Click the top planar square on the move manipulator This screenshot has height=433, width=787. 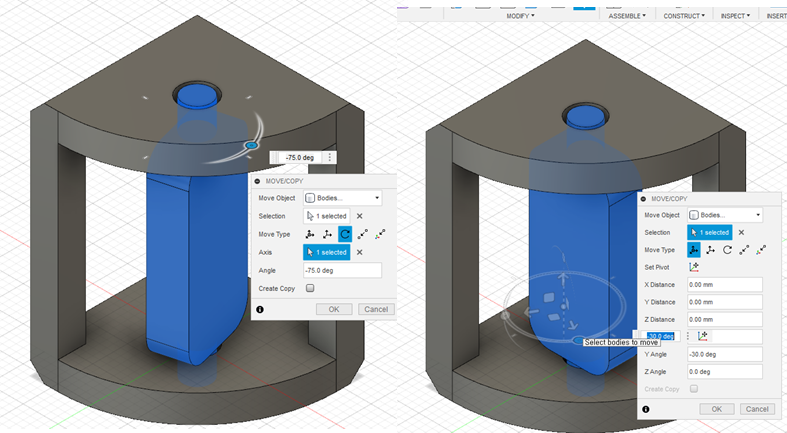pos(549,298)
